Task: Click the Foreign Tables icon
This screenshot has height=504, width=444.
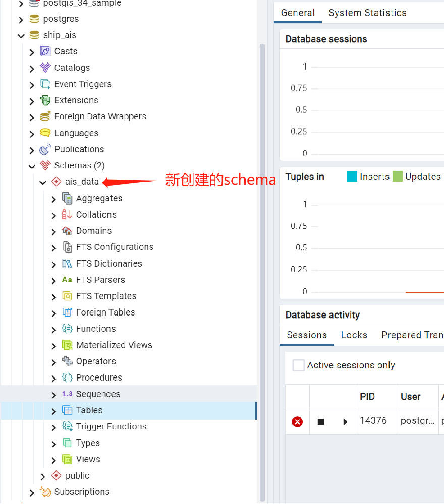Action: [x=67, y=312]
